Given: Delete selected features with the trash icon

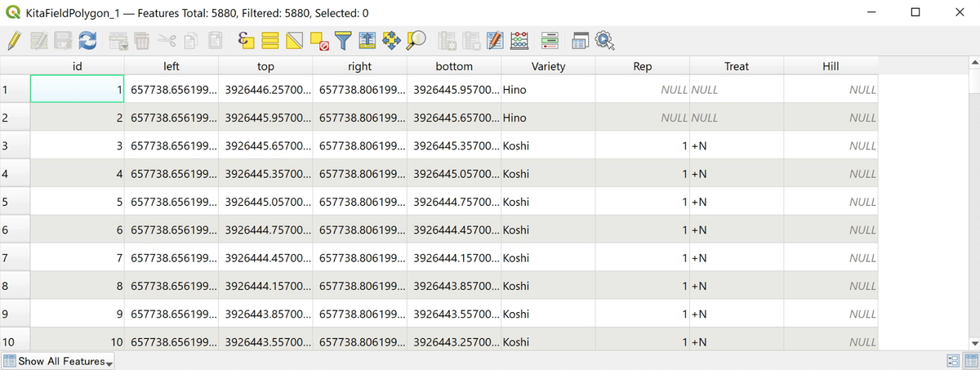Looking at the screenshot, I should click(x=142, y=40).
